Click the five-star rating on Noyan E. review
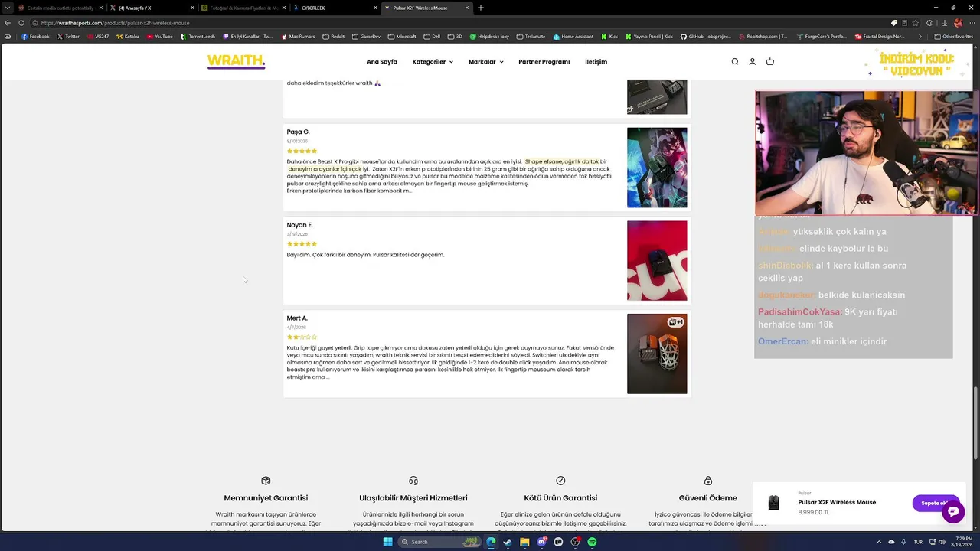The width and height of the screenshot is (980, 551). (302, 243)
